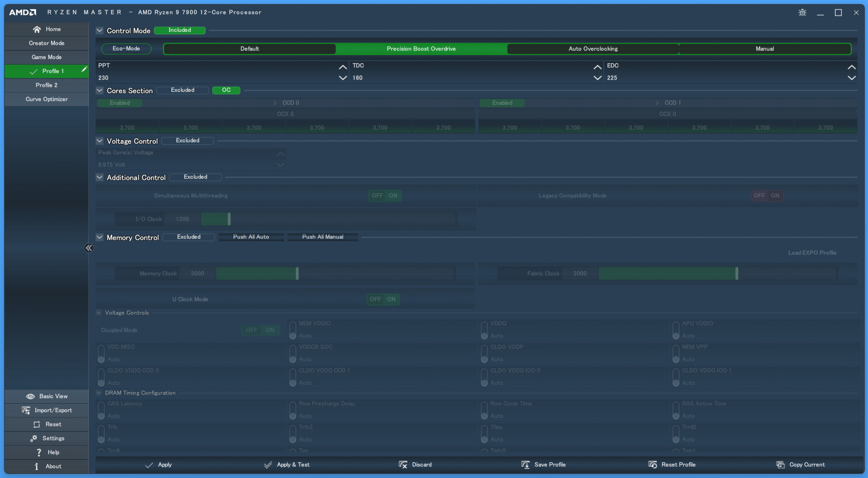The height and width of the screenshot is (478, 868).
Task: Select the Default control mode
Action: click(250, 49)
